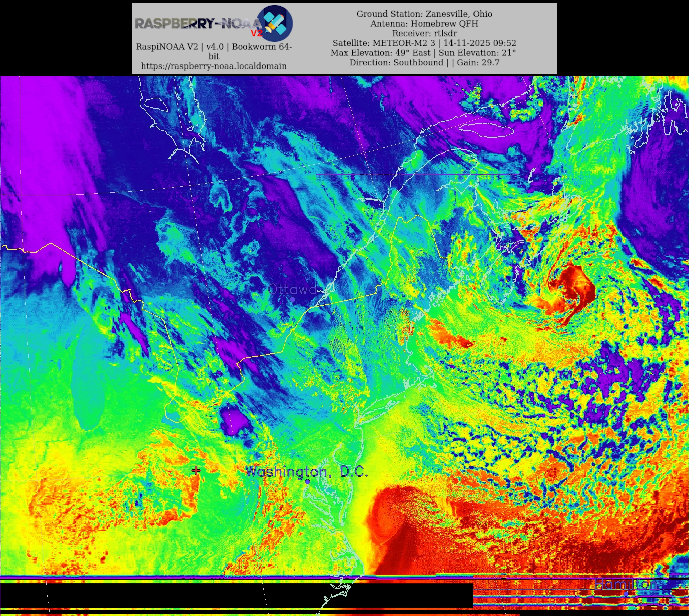
Task: Click the Hamilton map label
Action: tap(626, 584)
